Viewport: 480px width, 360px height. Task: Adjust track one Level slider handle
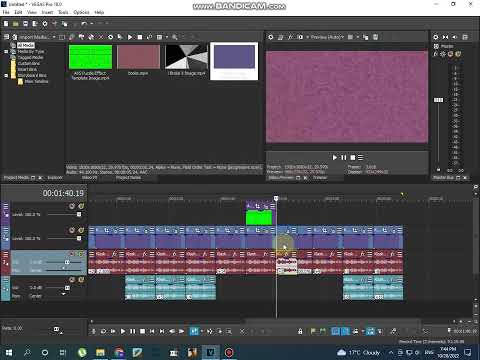79,214
